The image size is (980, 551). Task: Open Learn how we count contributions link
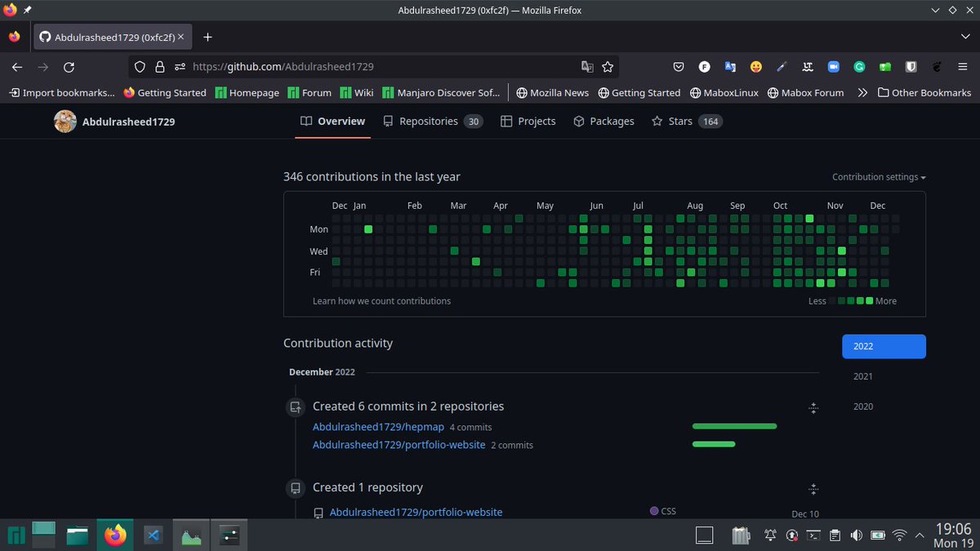pos(381,301)
